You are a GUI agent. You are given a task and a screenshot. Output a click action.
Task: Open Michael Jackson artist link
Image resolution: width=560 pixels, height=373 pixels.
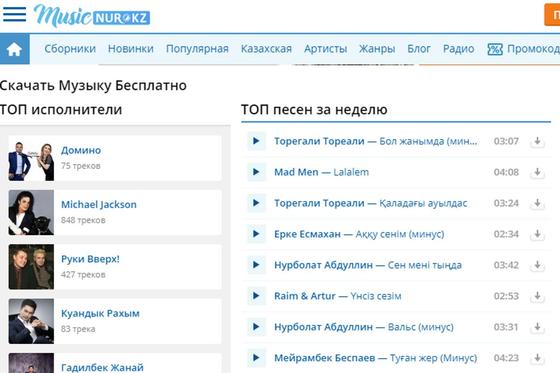click(x=99, y=204)
